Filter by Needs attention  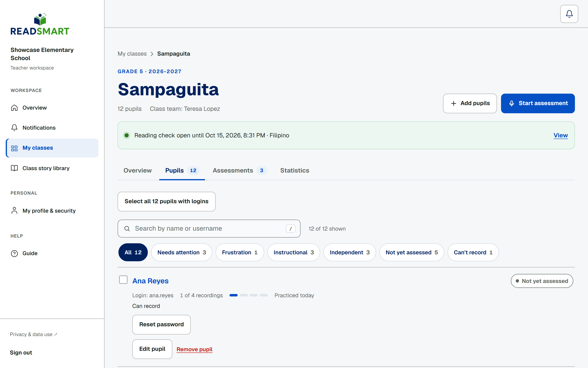coord(182,252)
